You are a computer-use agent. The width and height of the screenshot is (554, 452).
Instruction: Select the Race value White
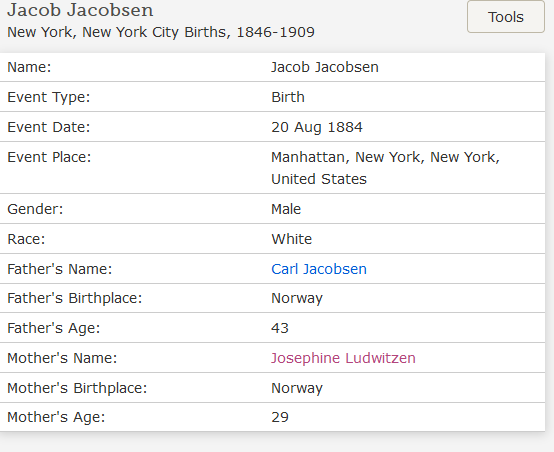click(x=291, y=239)
